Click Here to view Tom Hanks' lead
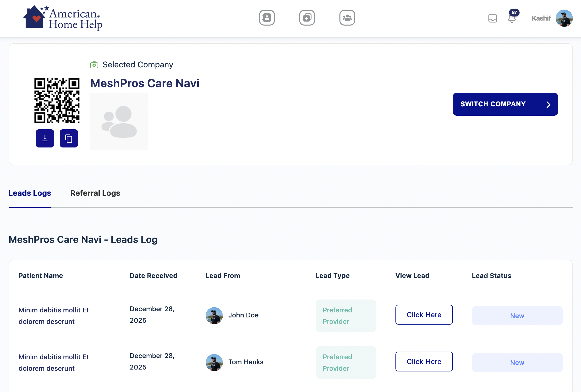Image resolution: width=581 pixels, height=392 pixels. coord(424,361)
